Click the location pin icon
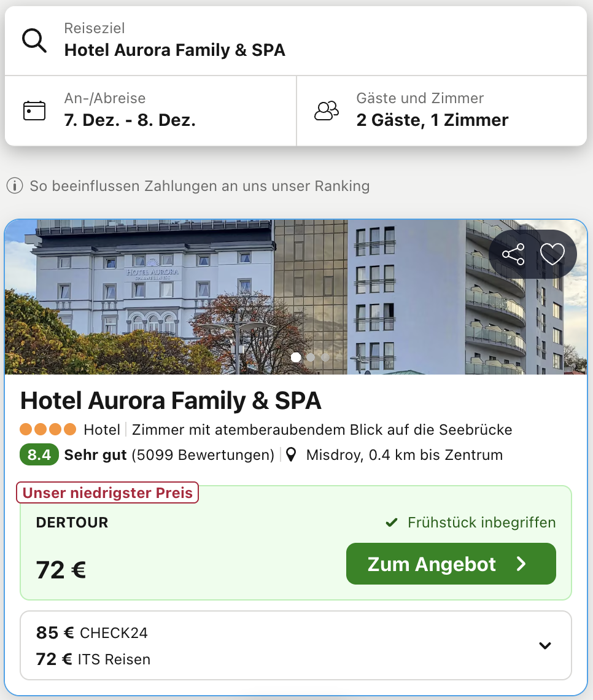The image size is (593, 700). (292, 455)
